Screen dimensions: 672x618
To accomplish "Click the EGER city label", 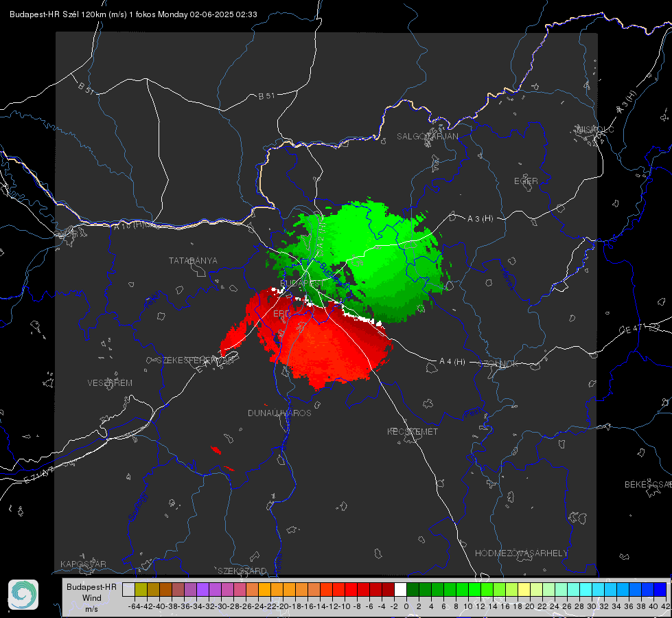I will point(526,181).
